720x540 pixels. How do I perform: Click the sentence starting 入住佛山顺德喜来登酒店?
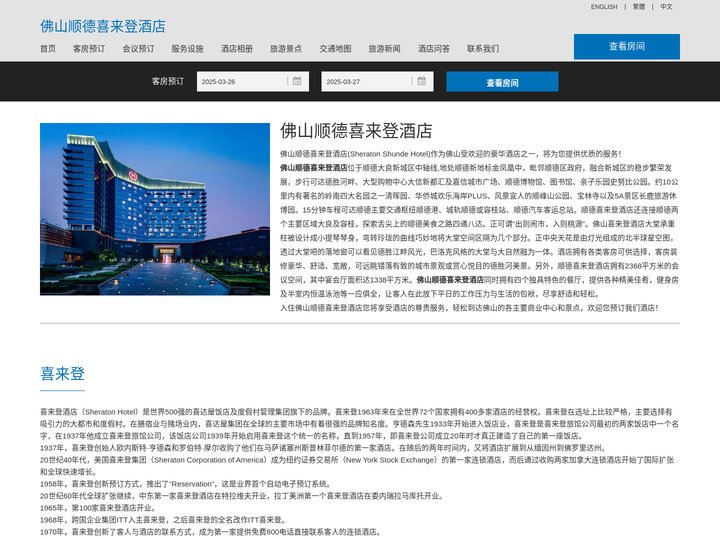click(470, 308)
